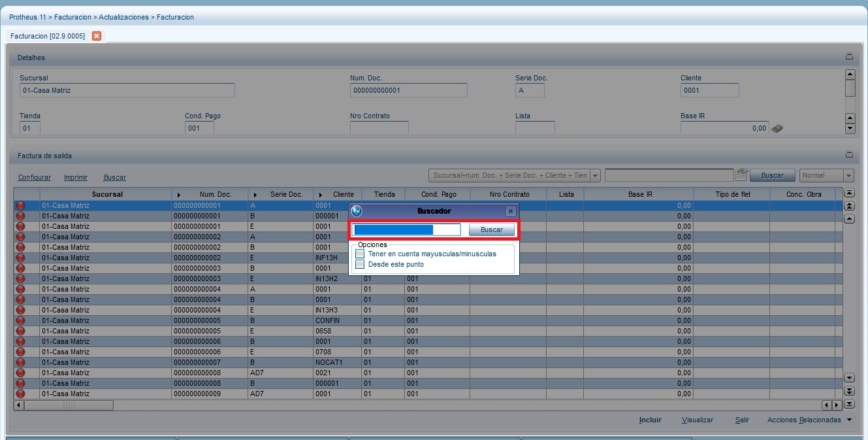Click the Cliente field in Detalhes

pos(710,90)
